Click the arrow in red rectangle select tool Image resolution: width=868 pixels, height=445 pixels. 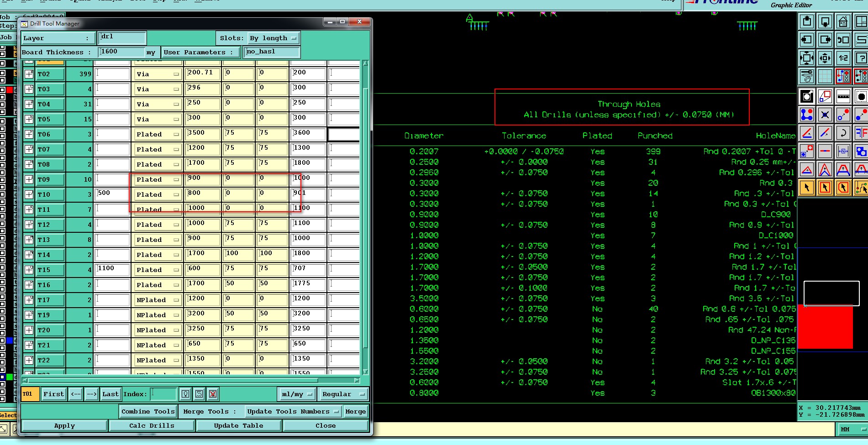pyautogui.click(x=825, y=187)
